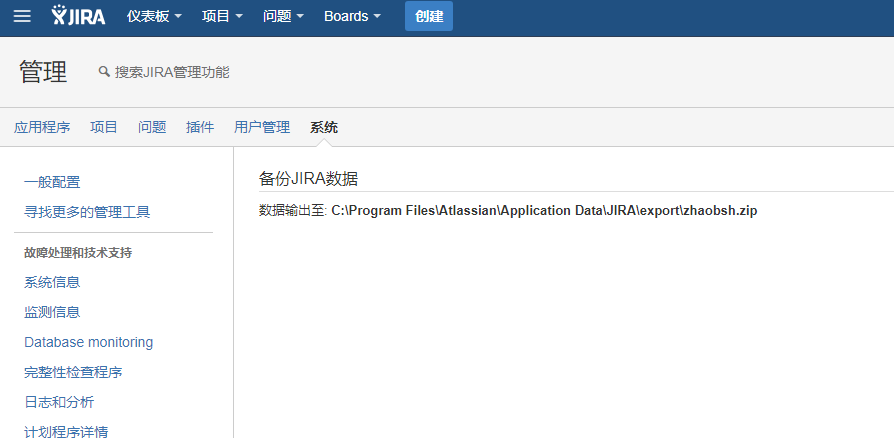Switch to the 问题 admin tab
This screenshot has height=438, width=894.
pyautogui.click(x=152, y=127)
